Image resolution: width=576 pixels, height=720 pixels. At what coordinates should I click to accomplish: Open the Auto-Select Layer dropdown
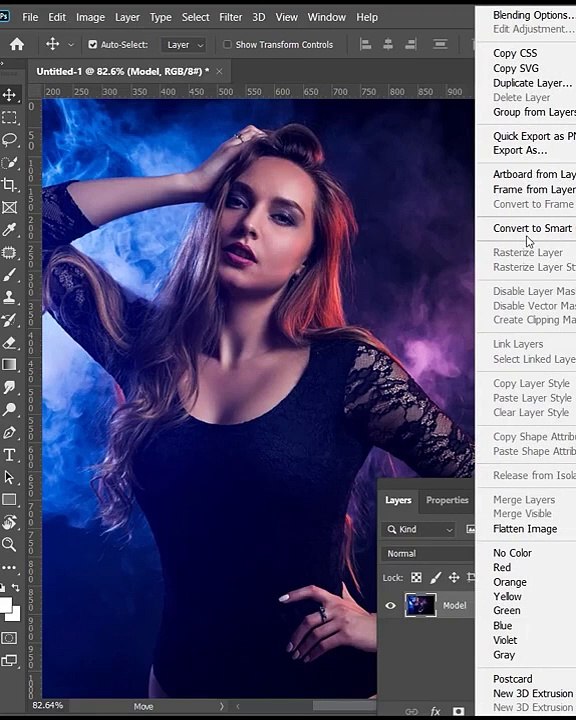pos(184,45)
